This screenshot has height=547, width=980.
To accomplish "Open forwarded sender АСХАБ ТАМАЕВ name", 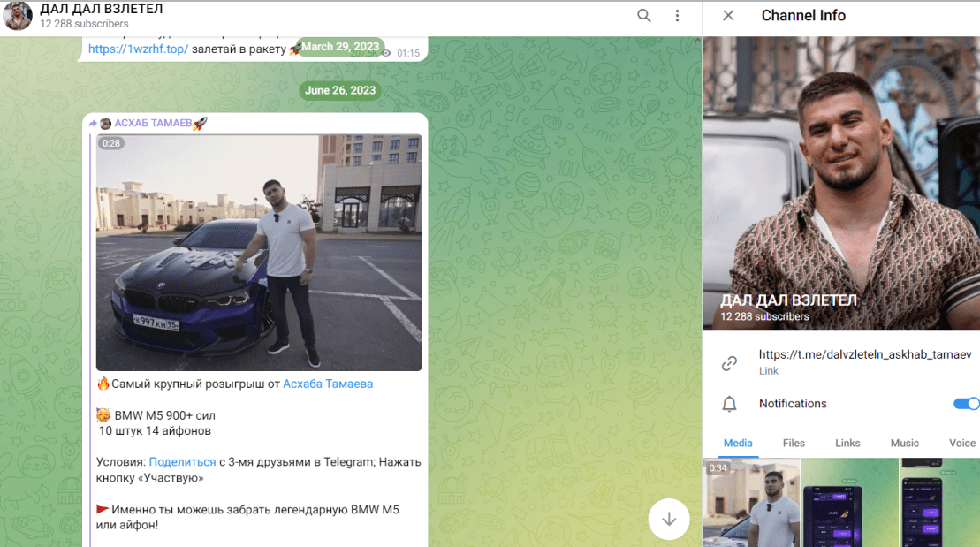I will pyautogui.click(x=153, y=123).
